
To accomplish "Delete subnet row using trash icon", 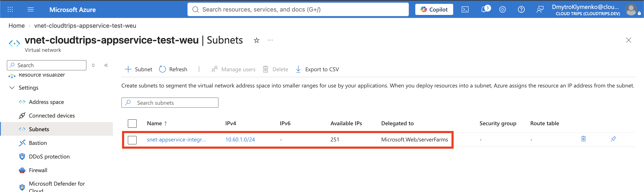I will click(x=584, y=139).
